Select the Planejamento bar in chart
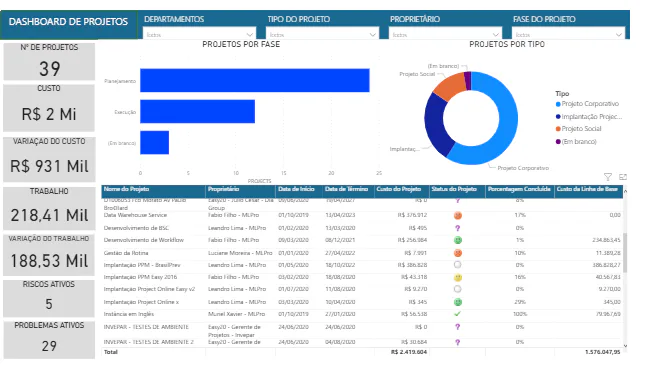Image resolution: width=647 pixels, height=368 pixels. click(x=255, y=80)
